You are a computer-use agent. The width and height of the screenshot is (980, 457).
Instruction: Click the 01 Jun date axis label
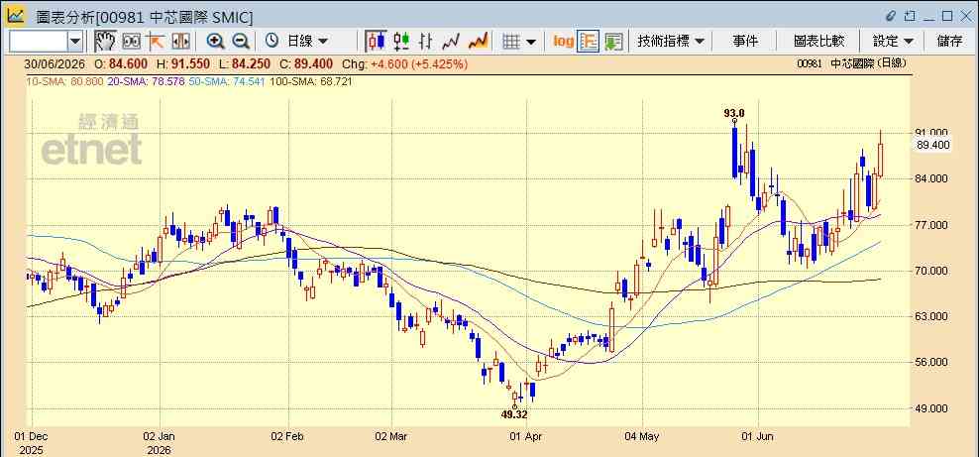757,436
